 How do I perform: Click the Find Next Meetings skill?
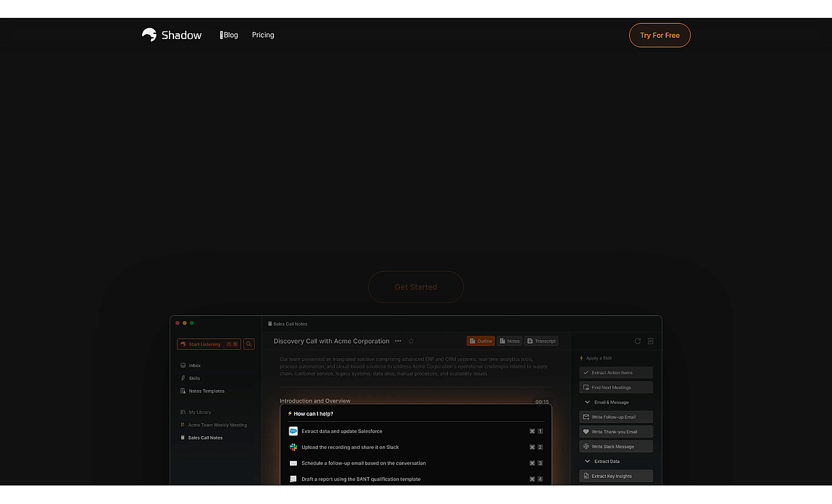coord(616,387)
